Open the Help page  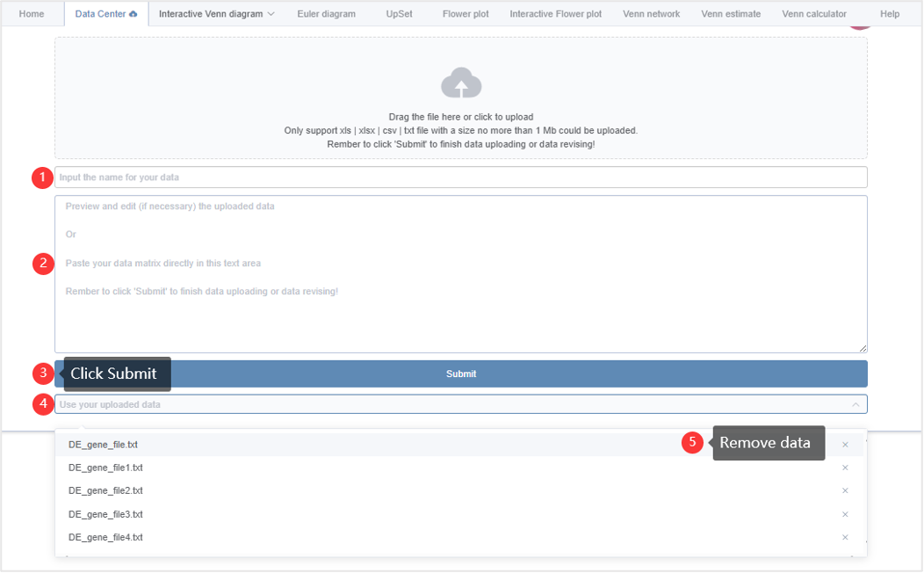coord(889,13)
